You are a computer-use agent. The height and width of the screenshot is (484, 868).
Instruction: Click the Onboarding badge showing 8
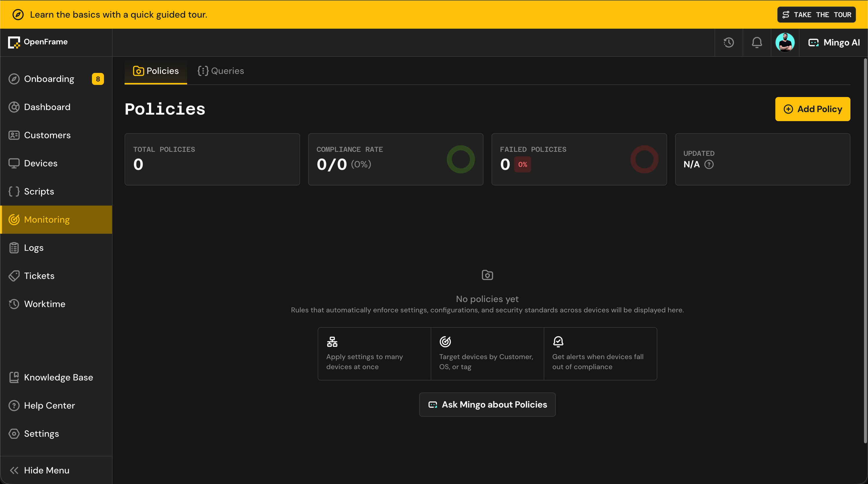pyautogui.click(x=98, y=79)
